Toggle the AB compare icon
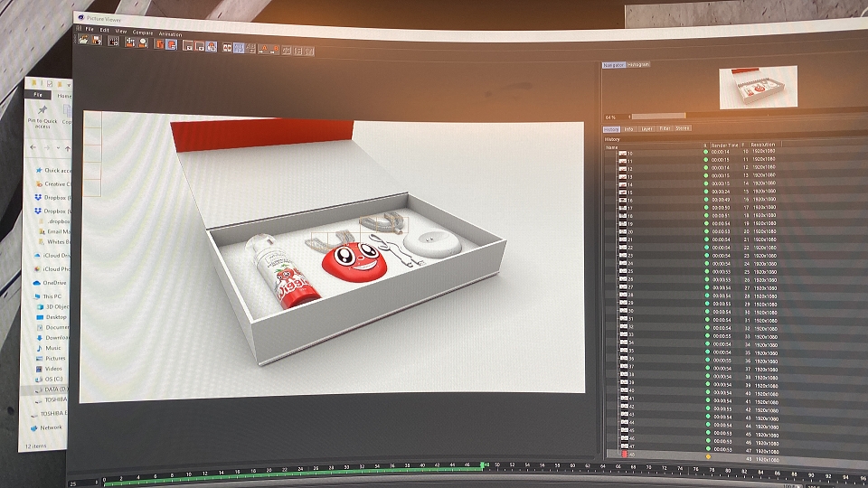Screen dimensions: 868x488 [227, 48]
